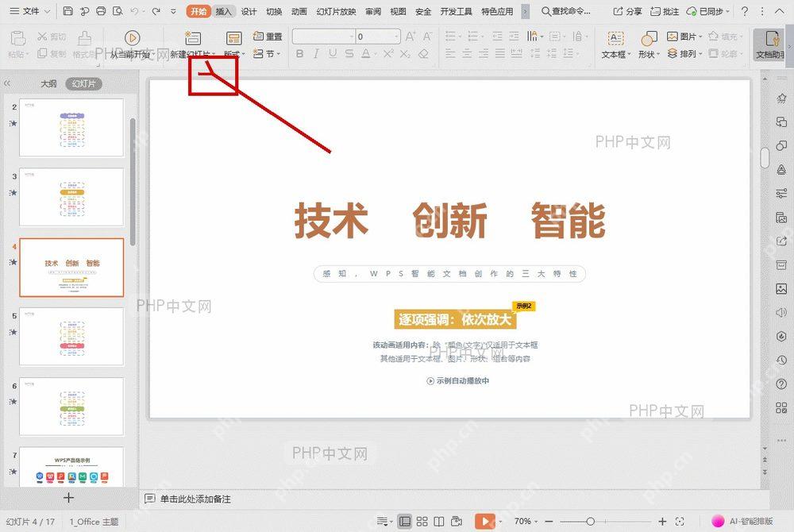Image resolution: width=794 pixels, height=532 pixels.
Task: Toggle normal view in status bar
Action: [404, 522]
